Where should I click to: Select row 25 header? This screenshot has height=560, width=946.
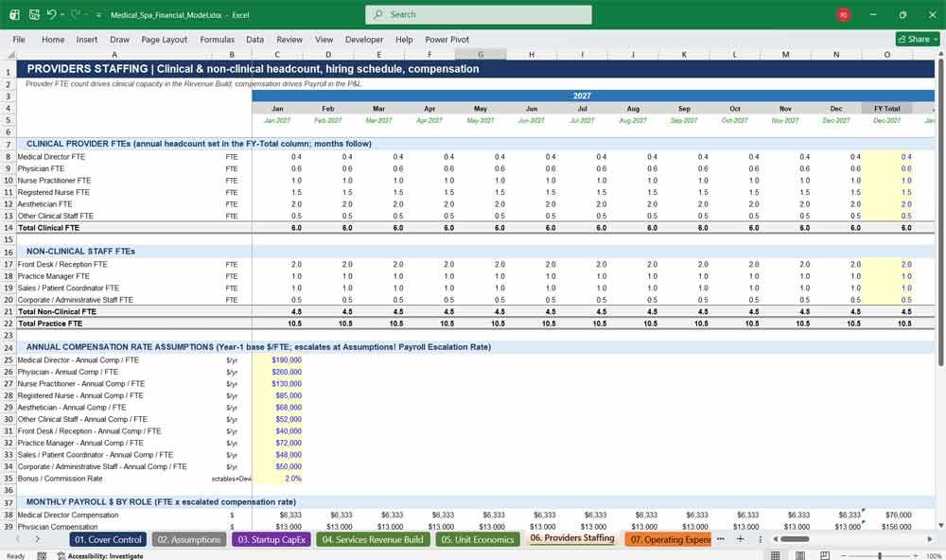pyautogui.click(x=9, y=360)
